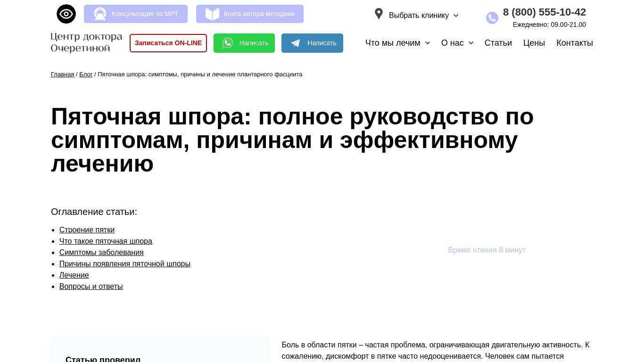Expand the Выбрать клинику dropdown
This screenshot has width=644, height=362.
423,16
